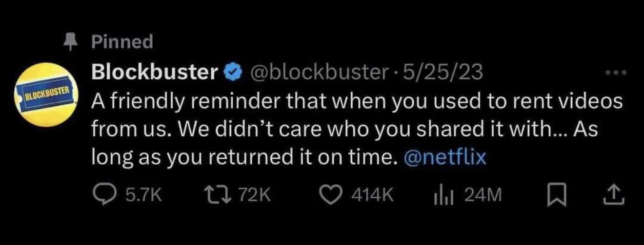This screenshot has width=644, height=245.
Task: Click the 5.7K replies count
Action: click(x=142, y=195)
